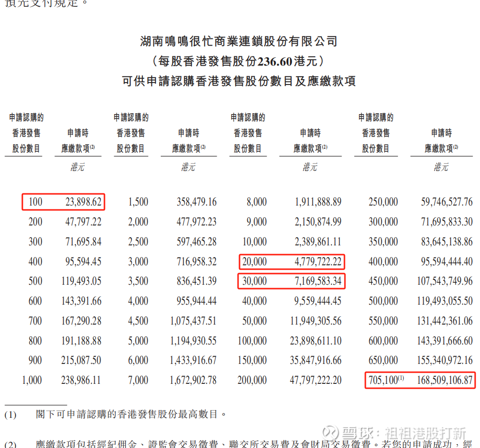Click the amount 4,779,722.22
This screenshot has height=448, width=480.
pyautogui.click(x=318, y=261)
